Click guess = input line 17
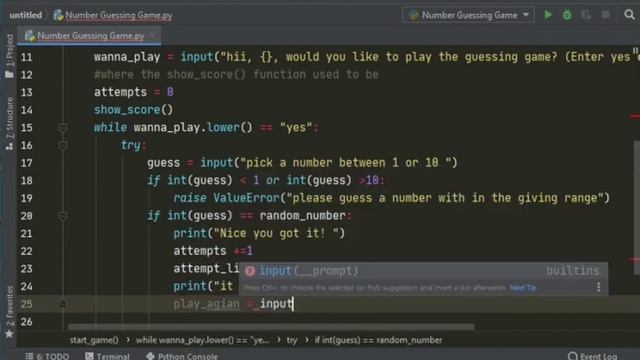Screen dimensions: 640x360 [x=302, y=163]
